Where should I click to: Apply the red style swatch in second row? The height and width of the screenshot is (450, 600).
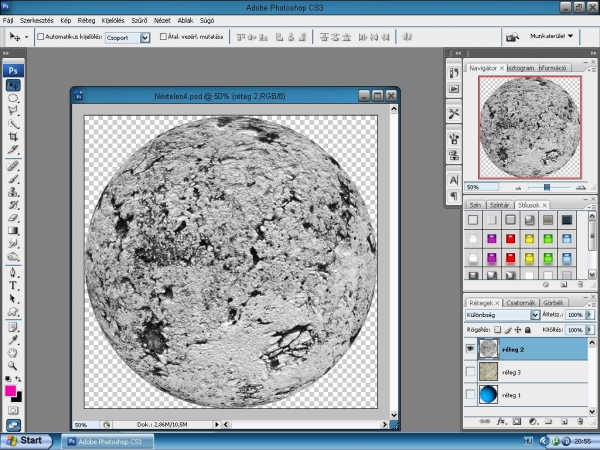[x=510, y=239]
